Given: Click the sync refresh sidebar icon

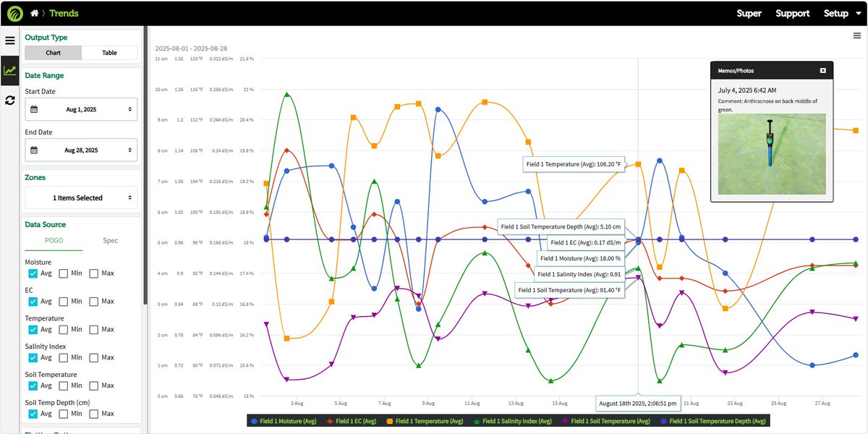Looking at the screenshot, I should click(x=9, y=100).
